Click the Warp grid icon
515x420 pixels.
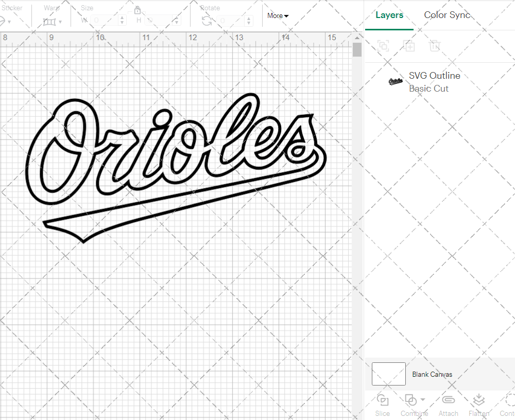[x=49, y=22]
